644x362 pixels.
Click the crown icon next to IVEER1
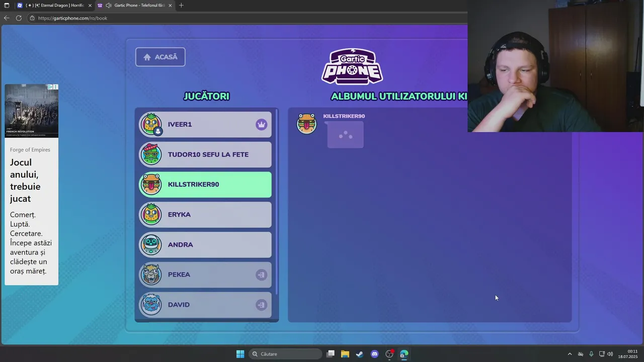point(261,125)
